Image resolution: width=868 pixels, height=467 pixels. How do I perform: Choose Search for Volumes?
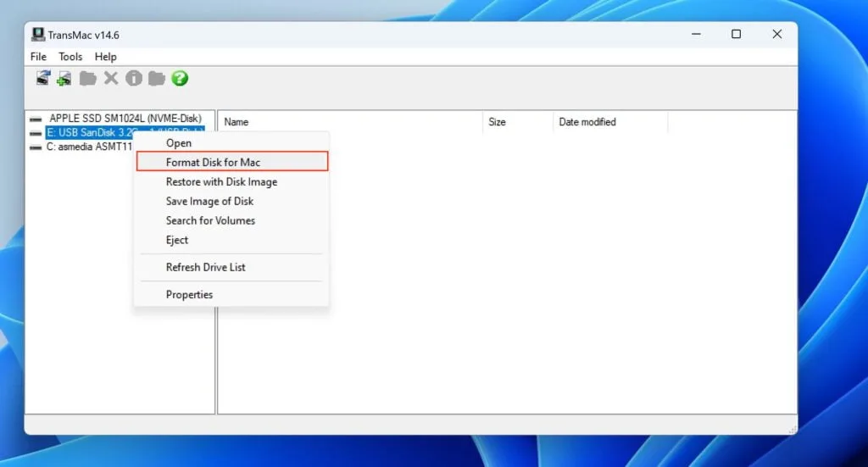point(231,220)
